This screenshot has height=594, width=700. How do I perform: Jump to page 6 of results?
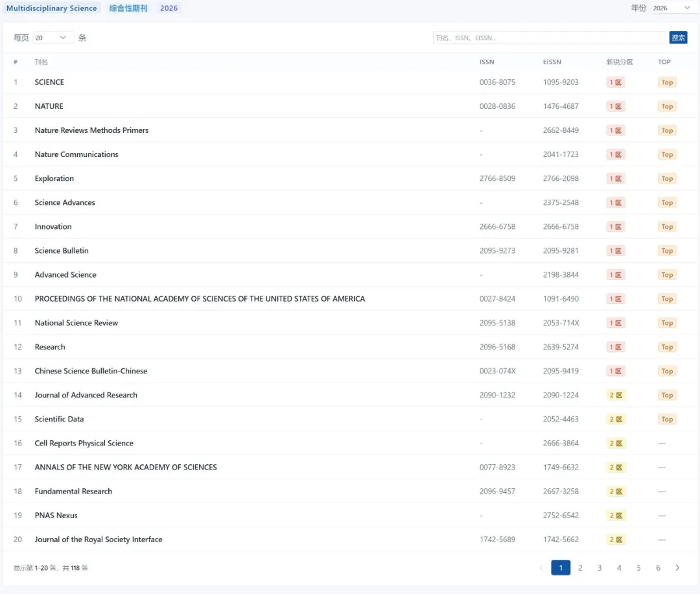click(x=658, y=568)
